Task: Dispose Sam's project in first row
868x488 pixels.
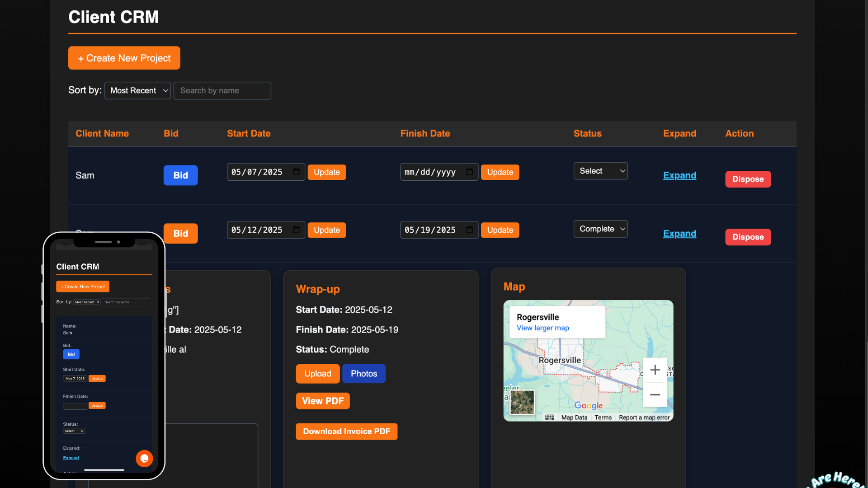Action: 748,179
